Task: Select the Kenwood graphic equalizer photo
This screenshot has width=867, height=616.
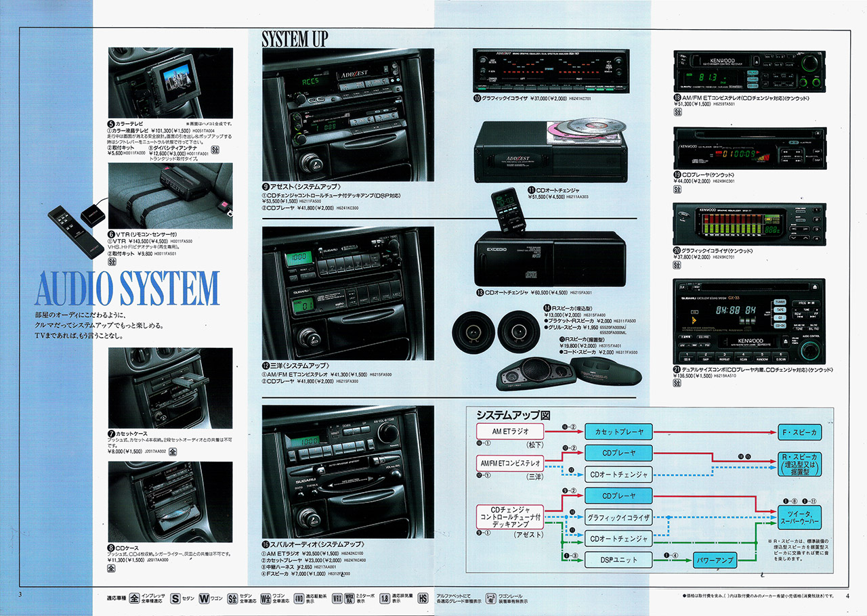Action: [749, 223]
